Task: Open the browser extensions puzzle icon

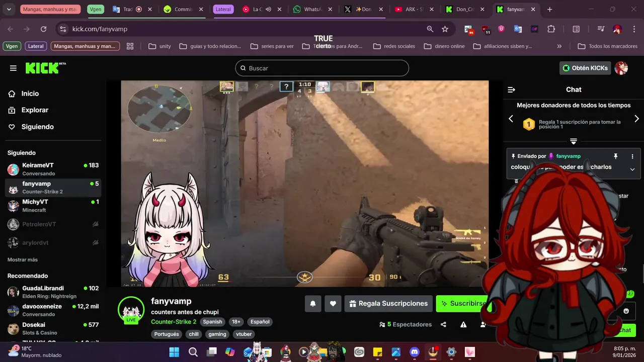Action: click(551, 29)
